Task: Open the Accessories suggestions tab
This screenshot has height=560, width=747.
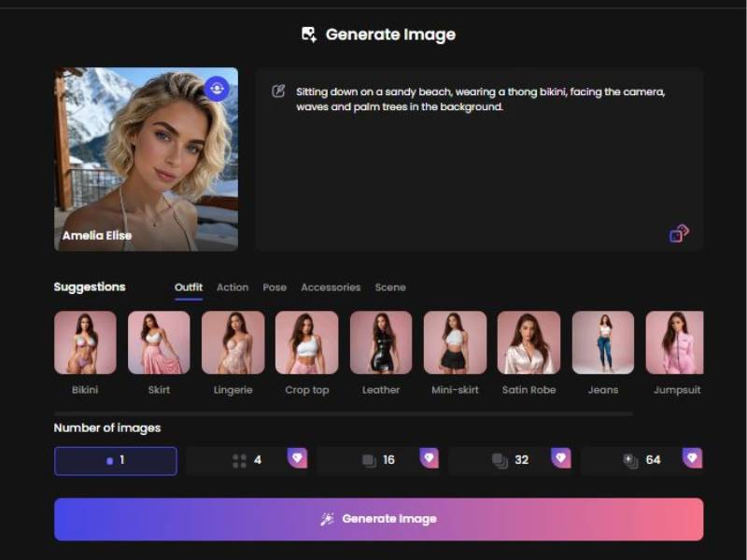Action: [x=331, y=287]
